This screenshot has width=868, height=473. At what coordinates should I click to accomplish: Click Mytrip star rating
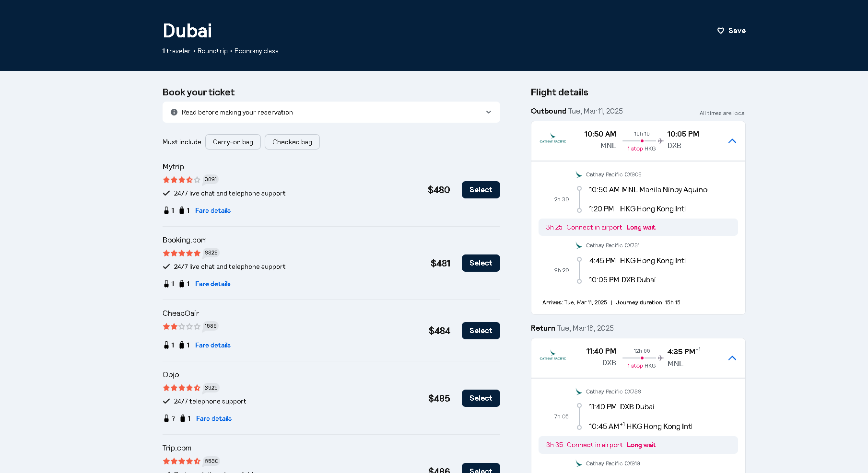(x=181, y=180)
